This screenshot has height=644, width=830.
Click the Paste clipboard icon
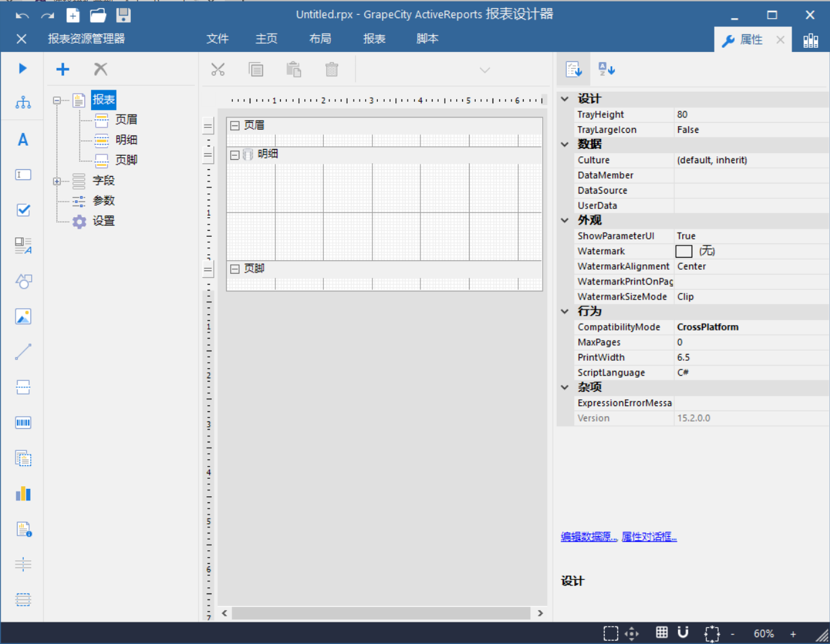(x=294, y=69)
